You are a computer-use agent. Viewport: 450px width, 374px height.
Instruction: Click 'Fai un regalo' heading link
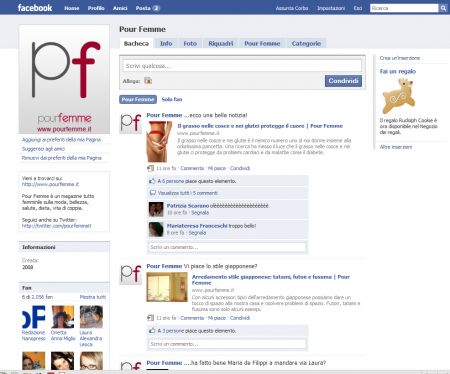click(x=398, y=71)
